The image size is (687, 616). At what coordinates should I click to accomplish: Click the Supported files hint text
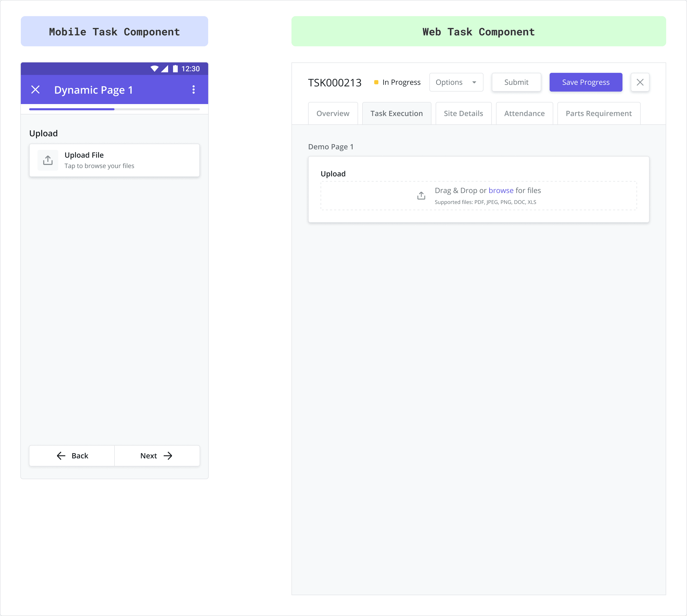pyautogui.click(x=485, y=202)
